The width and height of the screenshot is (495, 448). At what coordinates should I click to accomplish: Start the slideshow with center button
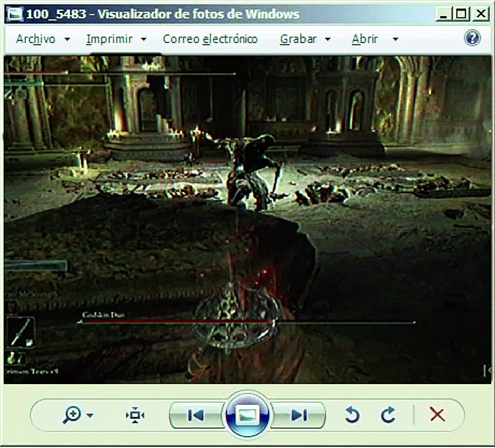pyautogui.click(x=247, y=415)
